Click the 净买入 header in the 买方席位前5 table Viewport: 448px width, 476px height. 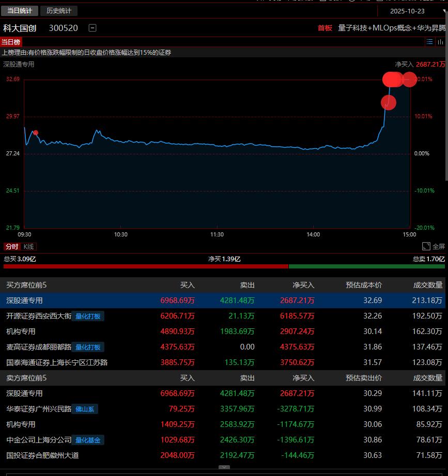point(303,285)
